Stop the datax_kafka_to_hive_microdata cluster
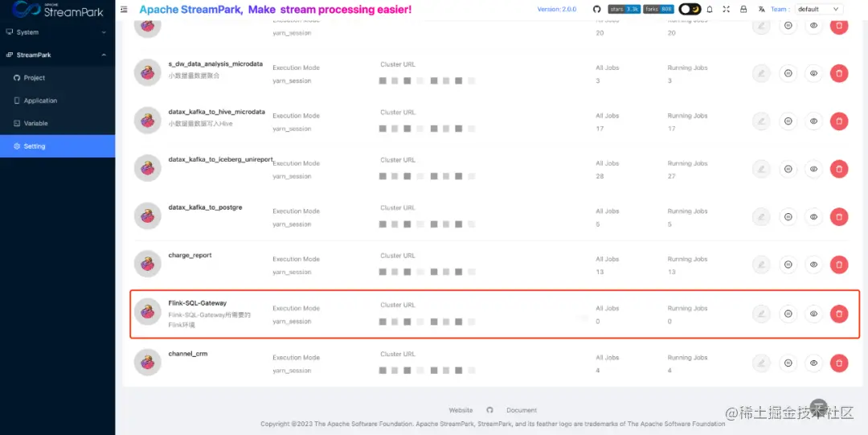This screenshot has width=868, height=435. tap(788, 121)
